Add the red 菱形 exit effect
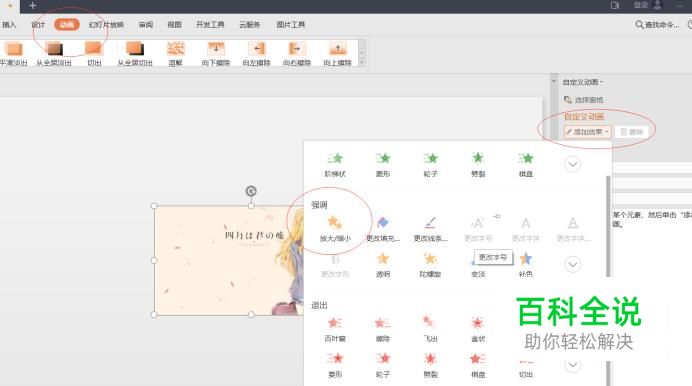The image size is (692, 386). tap(335, 365)
